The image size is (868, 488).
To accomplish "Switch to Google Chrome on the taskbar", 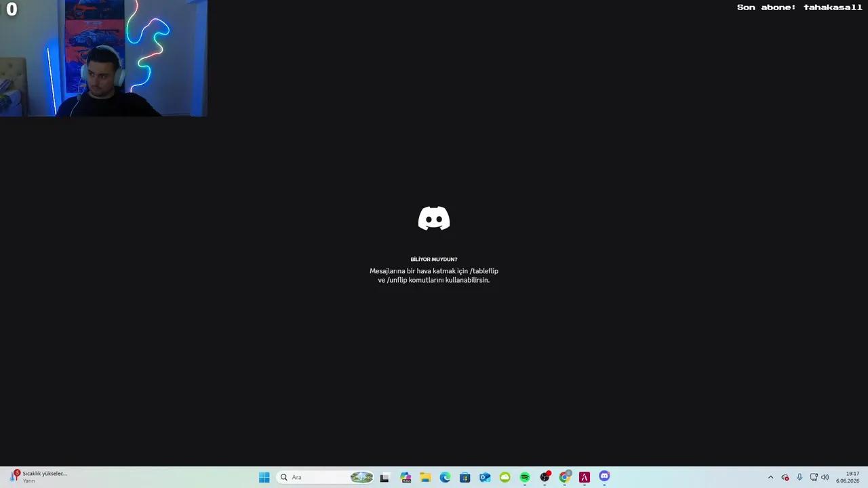I will (564, 477).
